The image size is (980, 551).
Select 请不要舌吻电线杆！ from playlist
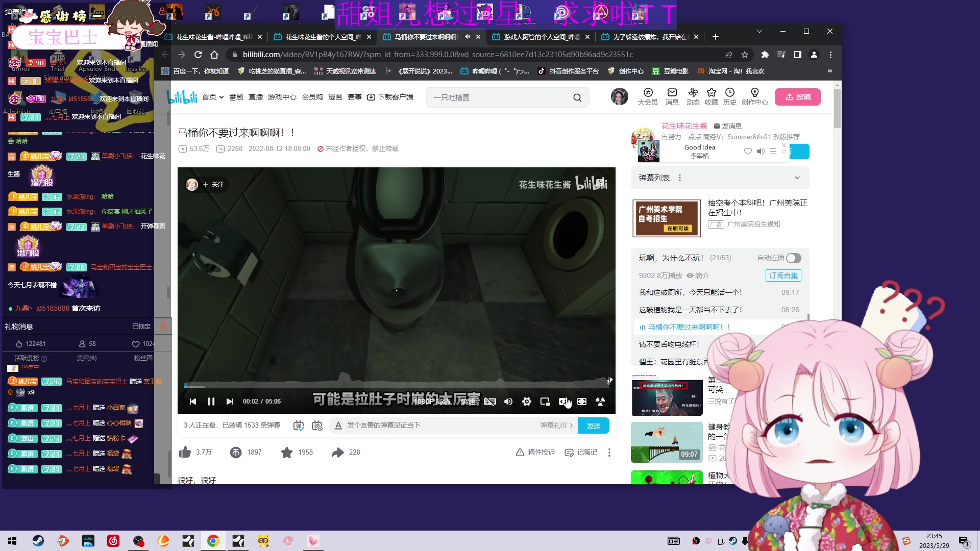click(669, 344)
